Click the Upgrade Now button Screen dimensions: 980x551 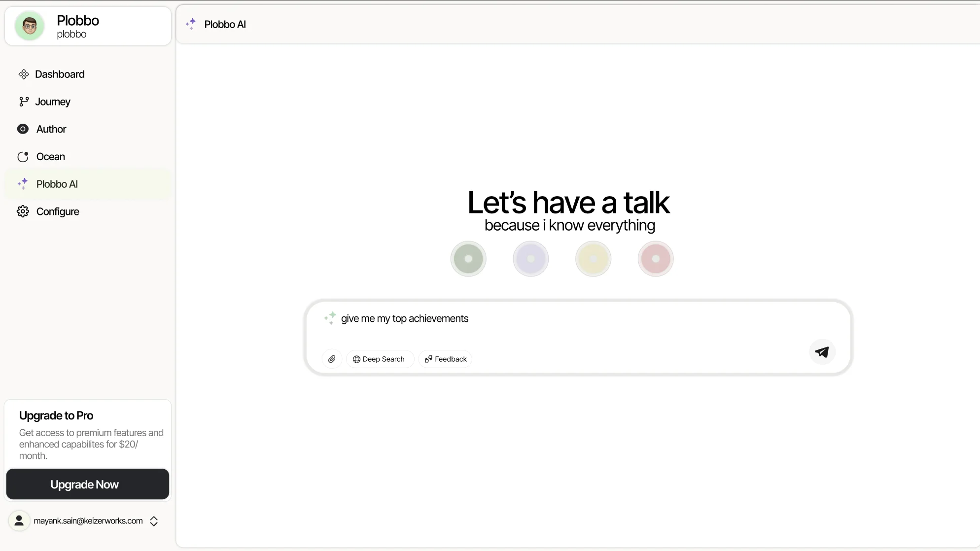tap(88, 484)
